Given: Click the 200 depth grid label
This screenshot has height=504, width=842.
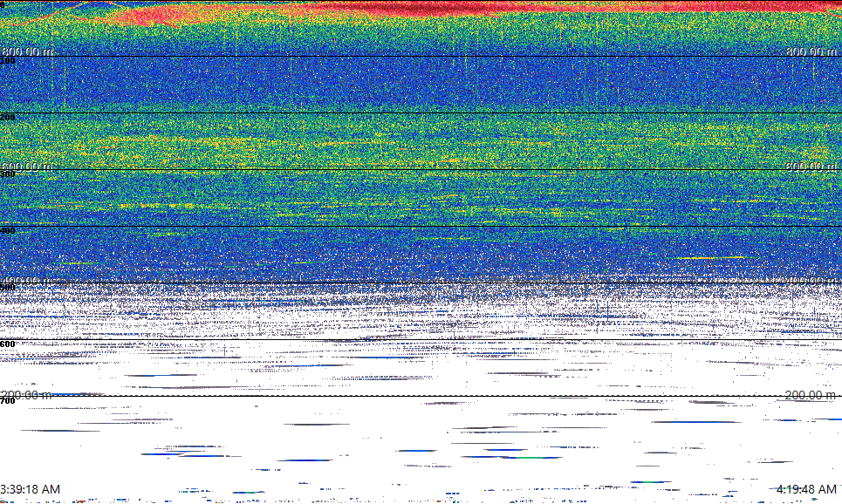Looking at the screenshot, I should (x=8, y=118).
